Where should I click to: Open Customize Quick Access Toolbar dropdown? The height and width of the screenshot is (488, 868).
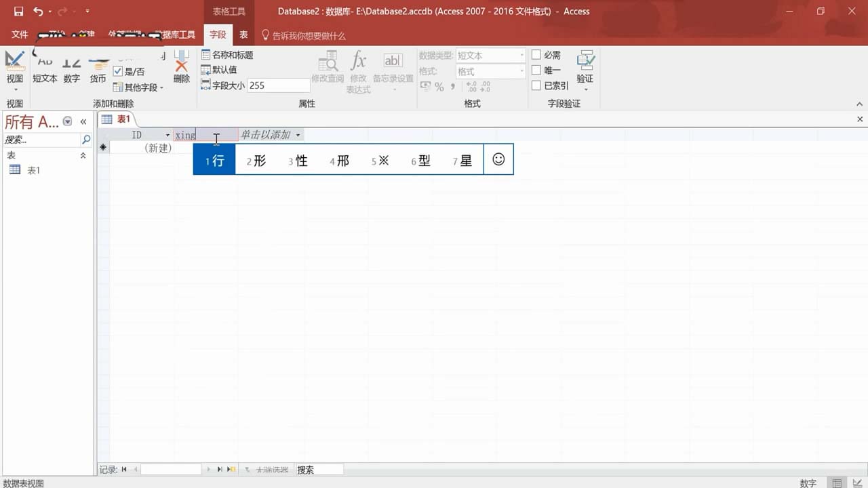click(x=87, y=12)
